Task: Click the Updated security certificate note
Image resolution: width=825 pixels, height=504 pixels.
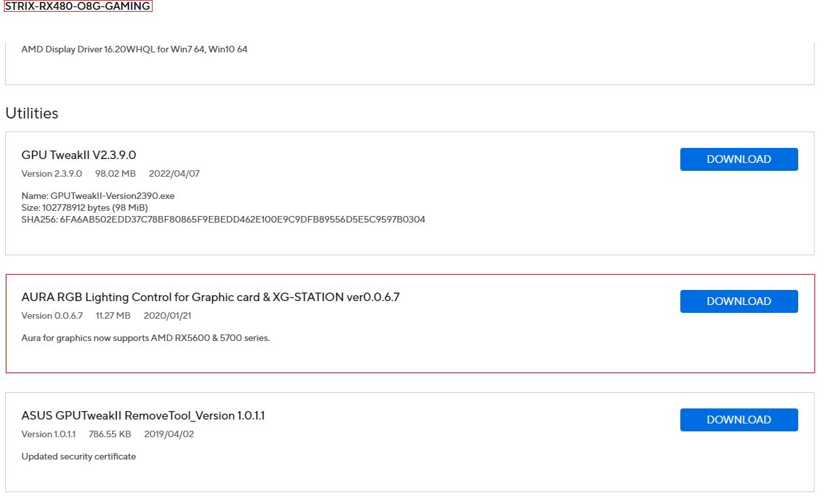Action: pyautogui.click(x=79, y=456)
